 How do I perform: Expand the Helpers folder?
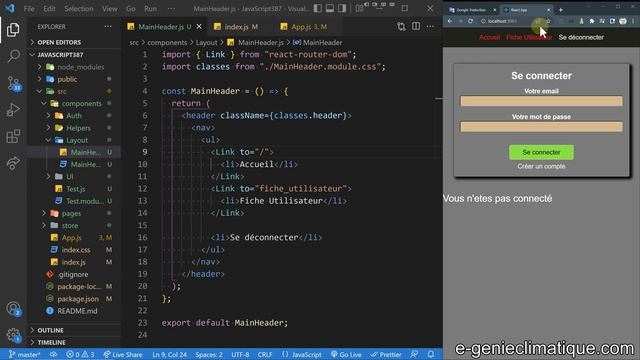78,128
